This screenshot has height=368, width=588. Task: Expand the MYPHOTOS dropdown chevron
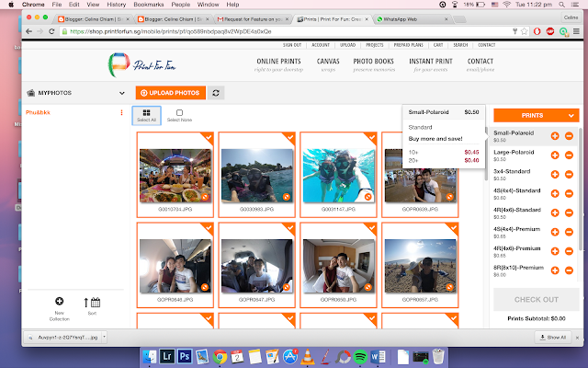pyautogui.click(x=122, y=93)
